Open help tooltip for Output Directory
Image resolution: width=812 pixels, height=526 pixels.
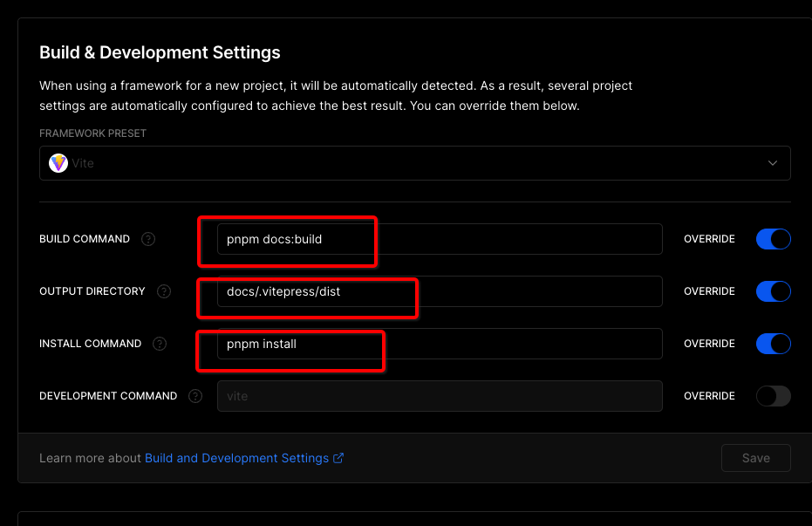click(164, 291)
